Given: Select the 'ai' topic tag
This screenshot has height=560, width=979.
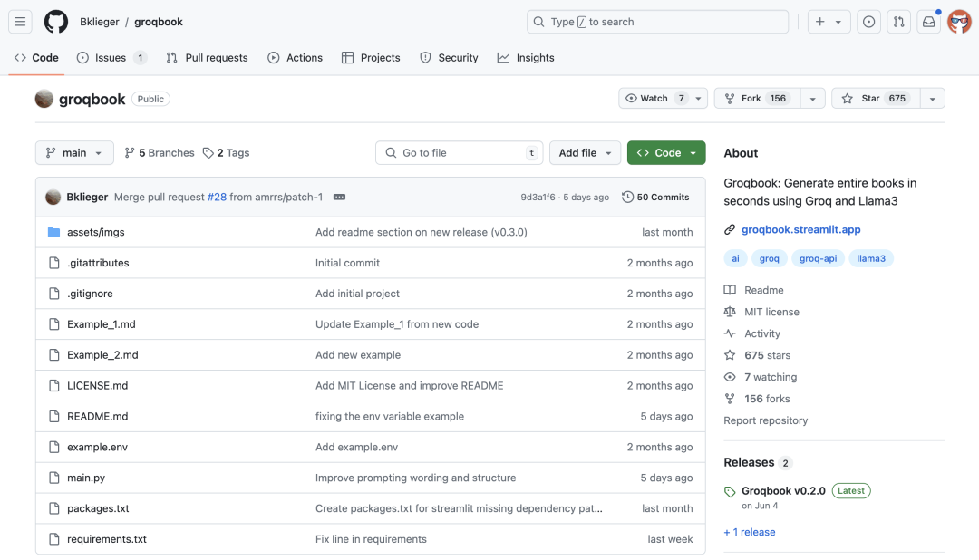Looking at the screenshot, I should click(735, 258).
